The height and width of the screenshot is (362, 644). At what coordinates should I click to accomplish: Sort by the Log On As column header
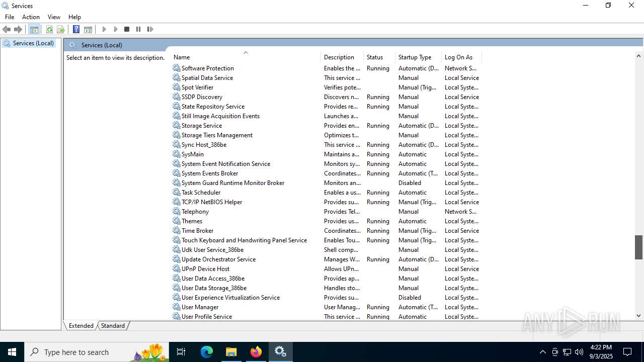click(461, 57)
